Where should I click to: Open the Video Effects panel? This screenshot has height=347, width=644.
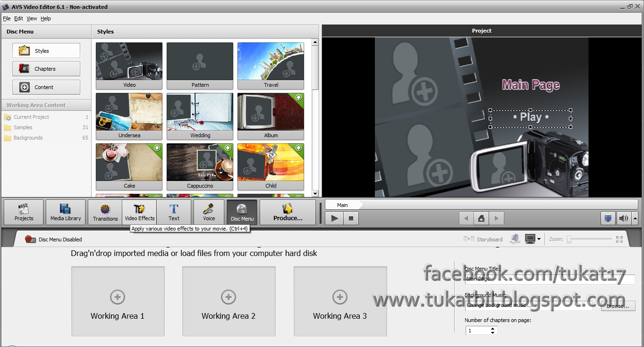139,212
